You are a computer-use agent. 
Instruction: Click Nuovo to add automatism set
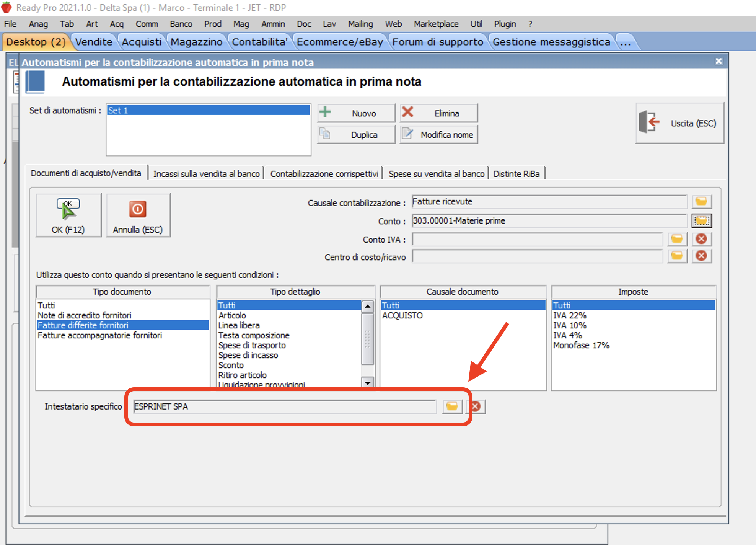[x=356, y=113]
